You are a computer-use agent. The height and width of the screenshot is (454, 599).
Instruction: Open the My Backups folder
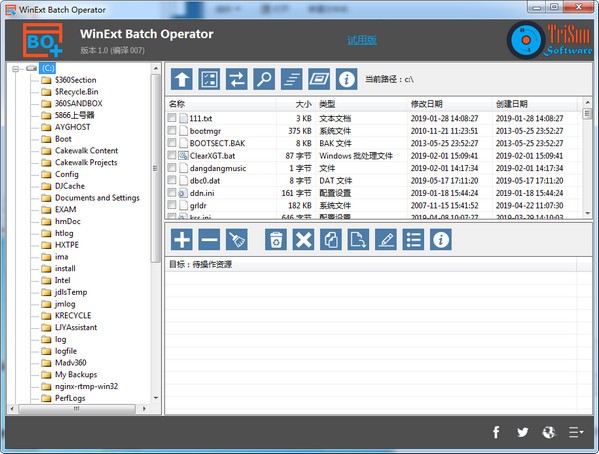coord(76,375)
